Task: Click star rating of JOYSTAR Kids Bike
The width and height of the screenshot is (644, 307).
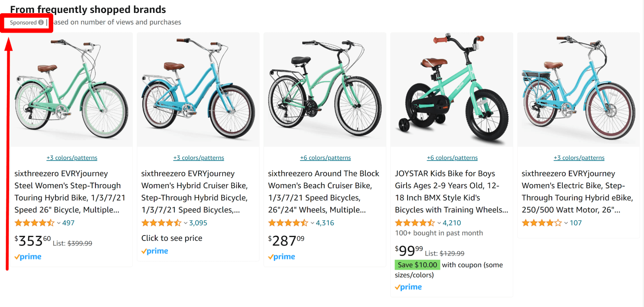Action: (x=415, y=223)
